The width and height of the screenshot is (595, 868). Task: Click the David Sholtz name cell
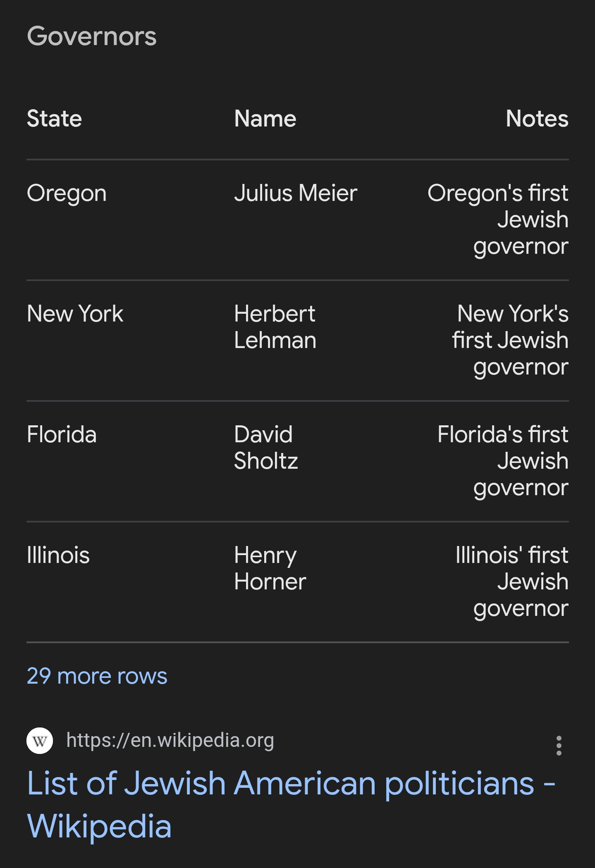pyautogui.click(x=265, y=448)
